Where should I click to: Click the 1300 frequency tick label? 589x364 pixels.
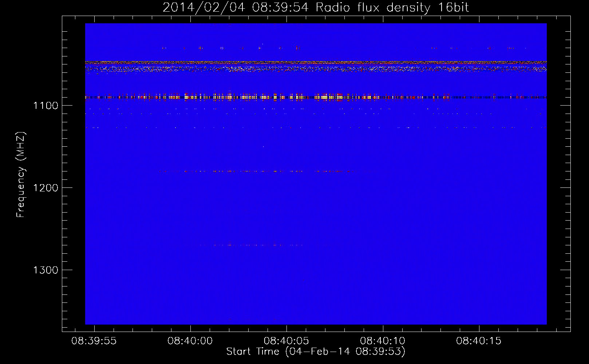coord(46,270)
